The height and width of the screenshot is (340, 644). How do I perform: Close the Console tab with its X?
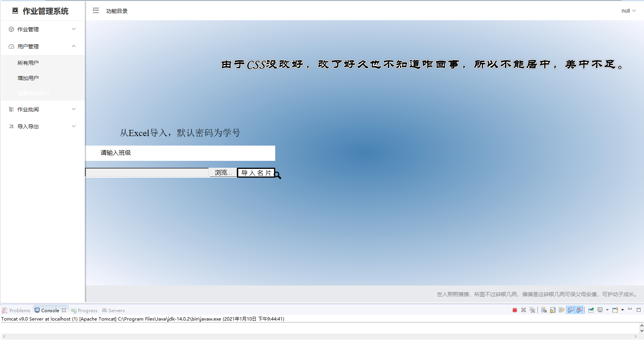click(64, 310)
